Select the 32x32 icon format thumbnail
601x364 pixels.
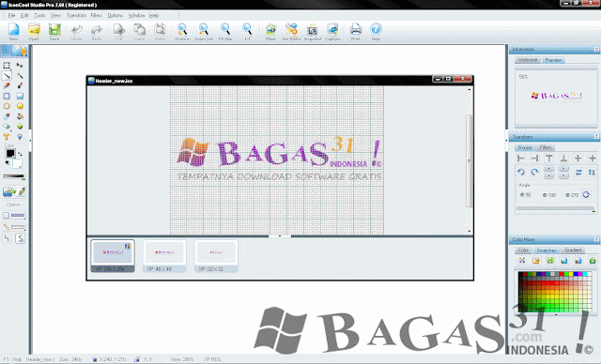click(x=216, y=256)
